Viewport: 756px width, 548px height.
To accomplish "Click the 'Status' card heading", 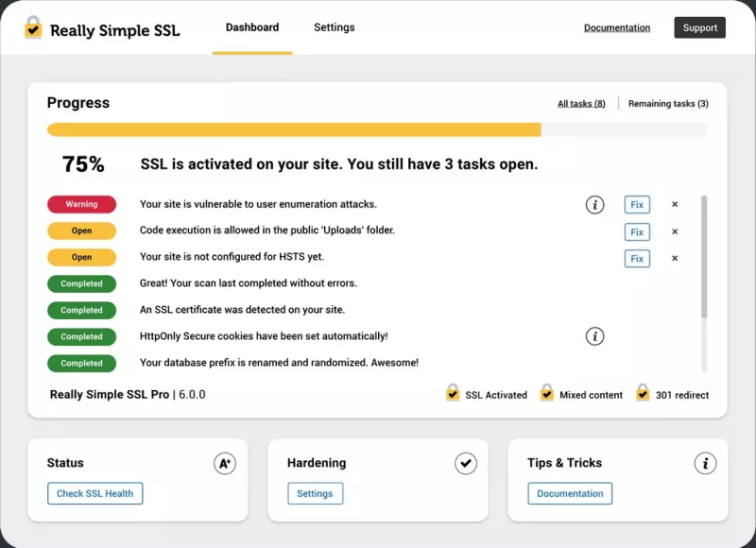I will click(x=65, y=463).
